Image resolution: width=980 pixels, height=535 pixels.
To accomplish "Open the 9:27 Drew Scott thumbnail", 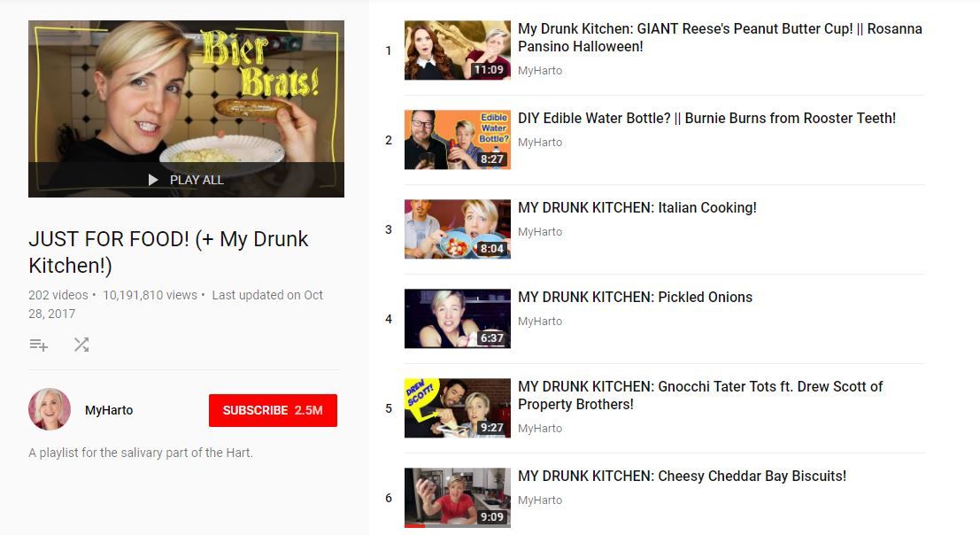I will [x=458, y=407].
